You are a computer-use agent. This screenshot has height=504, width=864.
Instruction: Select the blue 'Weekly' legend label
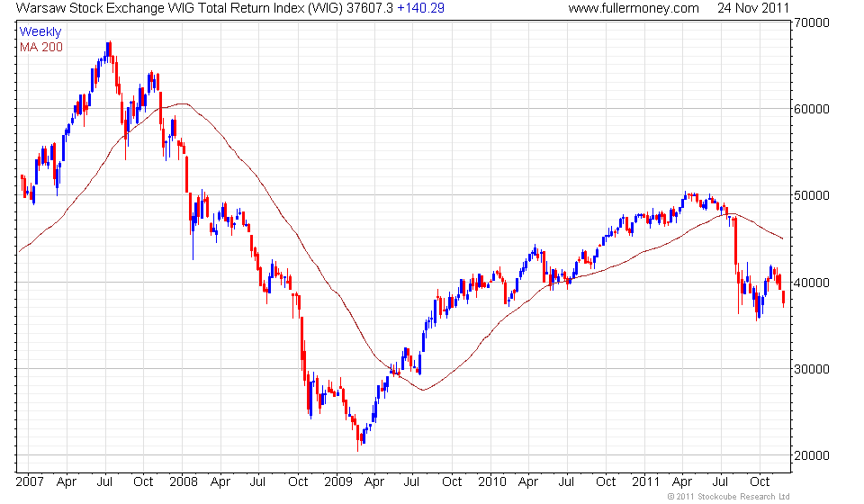[40, 31]
